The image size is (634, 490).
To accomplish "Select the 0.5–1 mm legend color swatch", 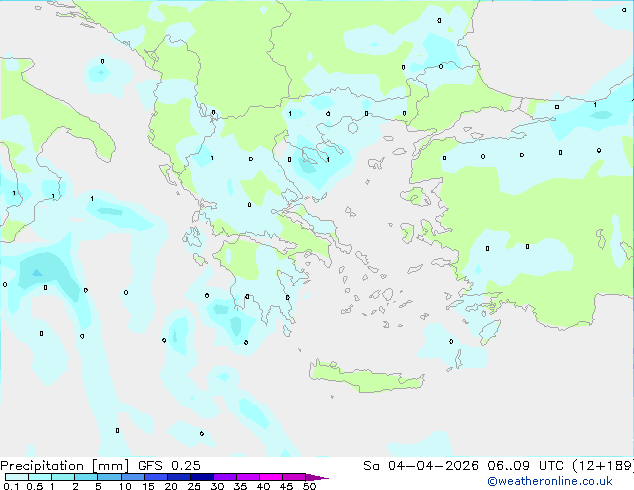I will tap(40, 477).
